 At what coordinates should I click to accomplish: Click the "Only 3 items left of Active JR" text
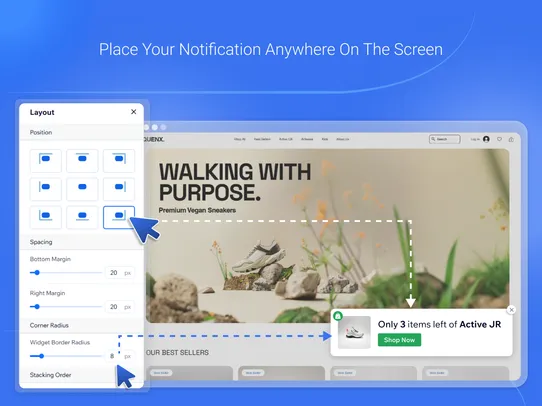pyautogui.click(x=439, y=324)
